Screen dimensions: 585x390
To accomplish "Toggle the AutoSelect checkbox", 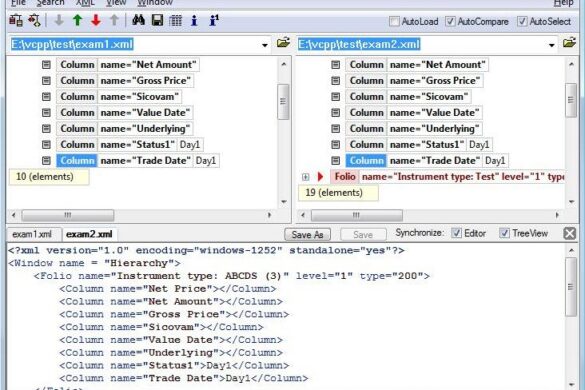I will pos(522,21).
